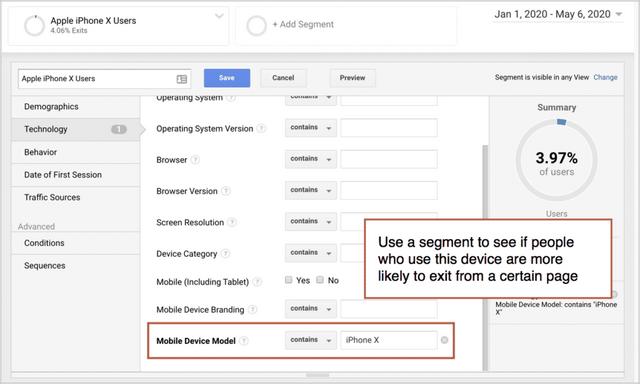Click the Cancel button

tap(283, 78)
